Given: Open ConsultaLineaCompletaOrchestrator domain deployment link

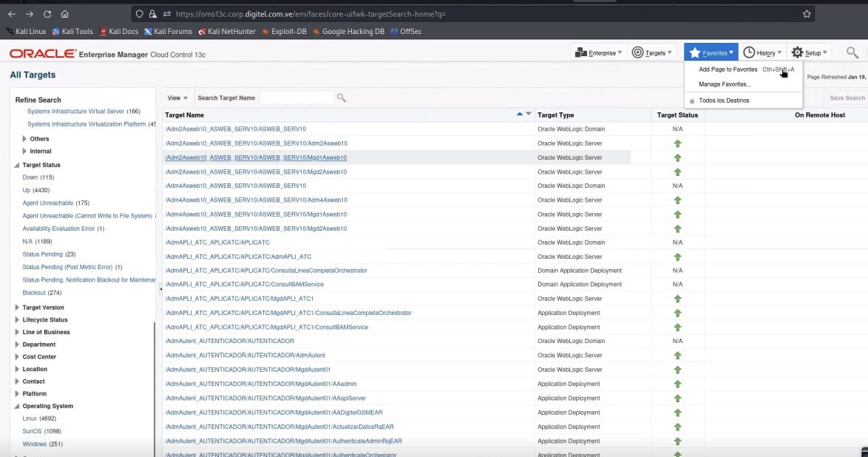Looking at the screenshot, I should (265, 271).
